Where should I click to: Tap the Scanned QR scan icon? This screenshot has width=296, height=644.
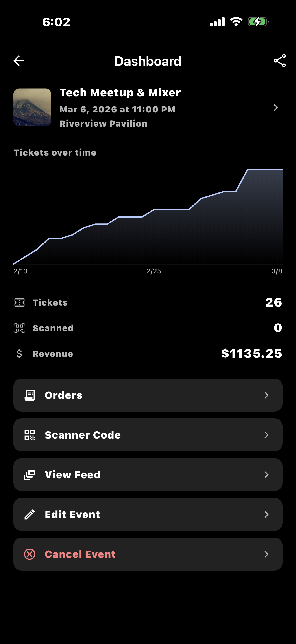(x=20, y=328)
